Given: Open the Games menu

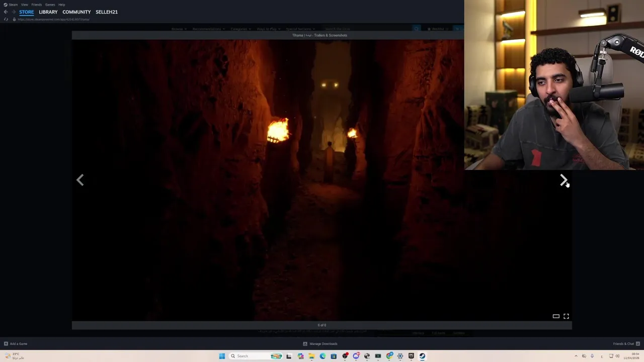Looking at the screenshot, I should (x=50, y=5).
